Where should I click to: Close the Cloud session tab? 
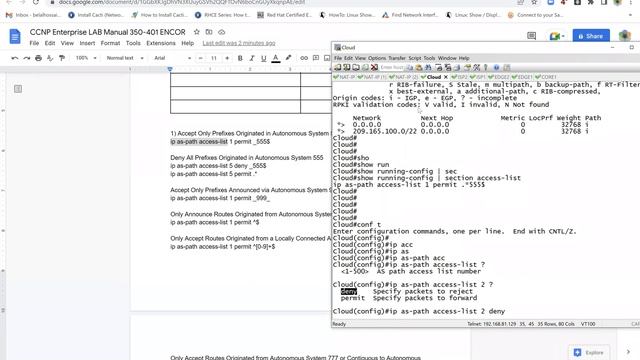coord(446,77)
